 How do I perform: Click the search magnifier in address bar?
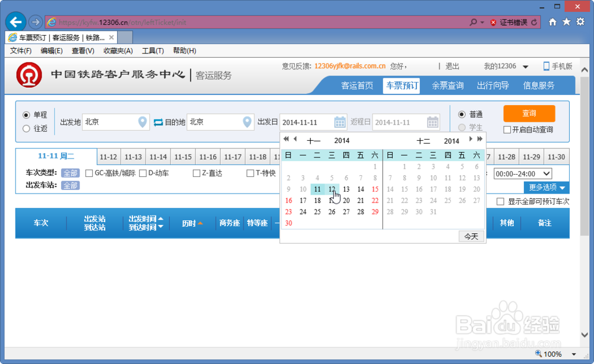pyautogui.click(x=473, y=23)
